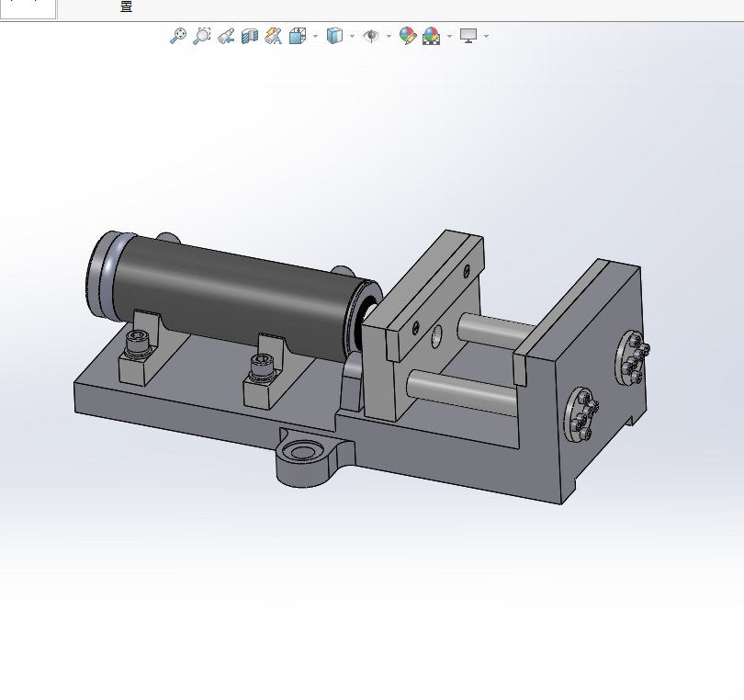Click the Apply Scene icon
This screenshot has width=744, height=700.
coord(432,36)
